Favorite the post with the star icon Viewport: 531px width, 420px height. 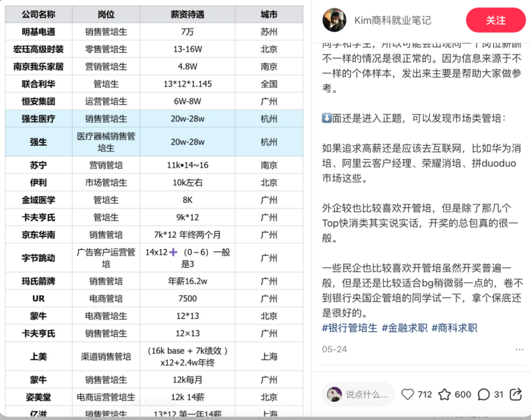pyautogui.click(x=444, y=394)
